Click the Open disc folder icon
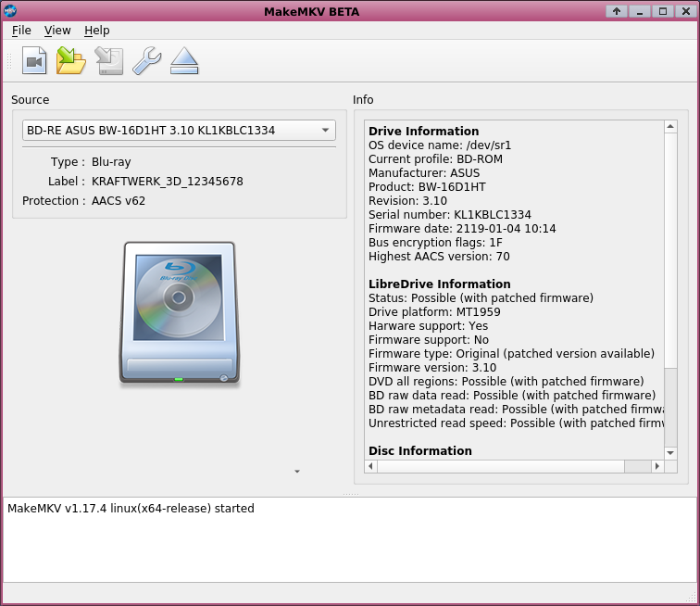 tap(71, 61)
